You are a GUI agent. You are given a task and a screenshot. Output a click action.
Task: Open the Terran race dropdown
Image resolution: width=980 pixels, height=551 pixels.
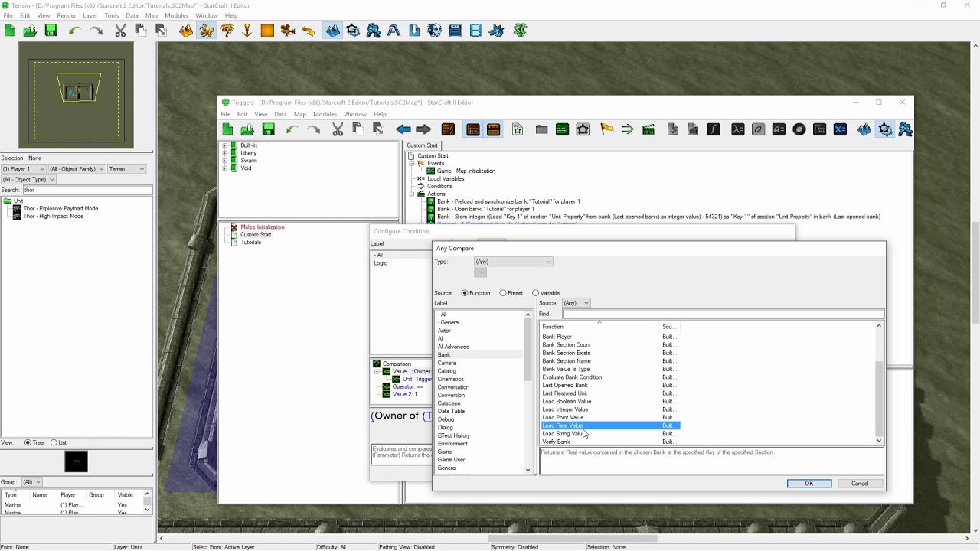(x=126, y=169)
